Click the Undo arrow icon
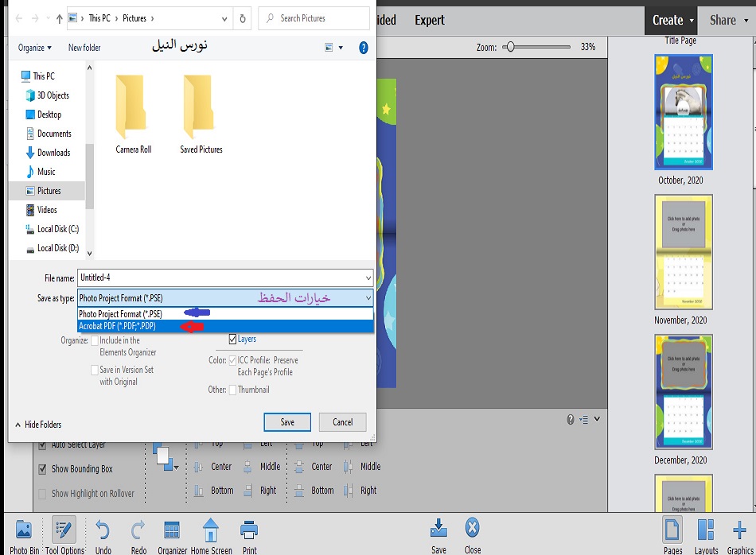The width and height of the screenshot is (756, 555). [x=103, y=531]
